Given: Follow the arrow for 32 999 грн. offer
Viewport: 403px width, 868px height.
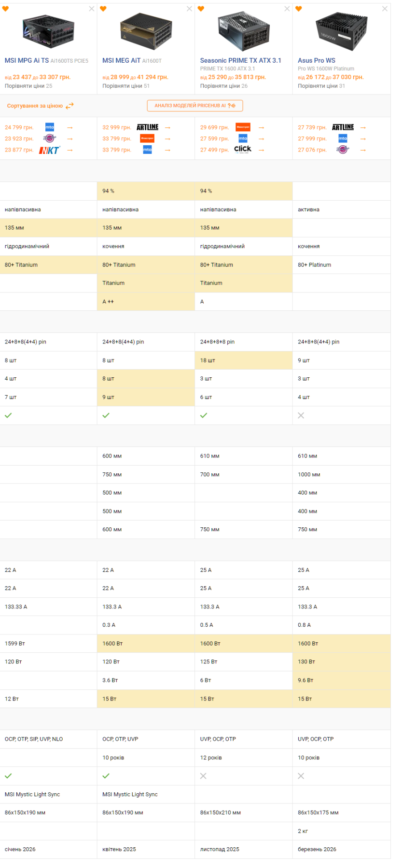Looking at the screenshot, I should pos(167,127).
